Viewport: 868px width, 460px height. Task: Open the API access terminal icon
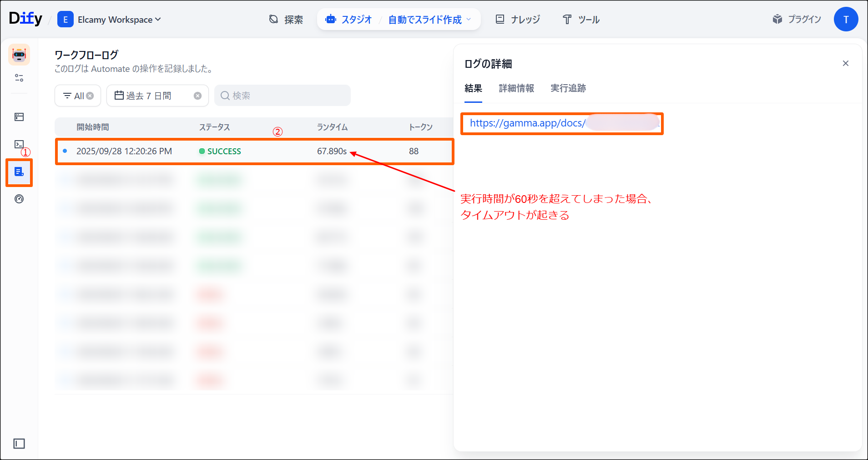coord(19,144)
